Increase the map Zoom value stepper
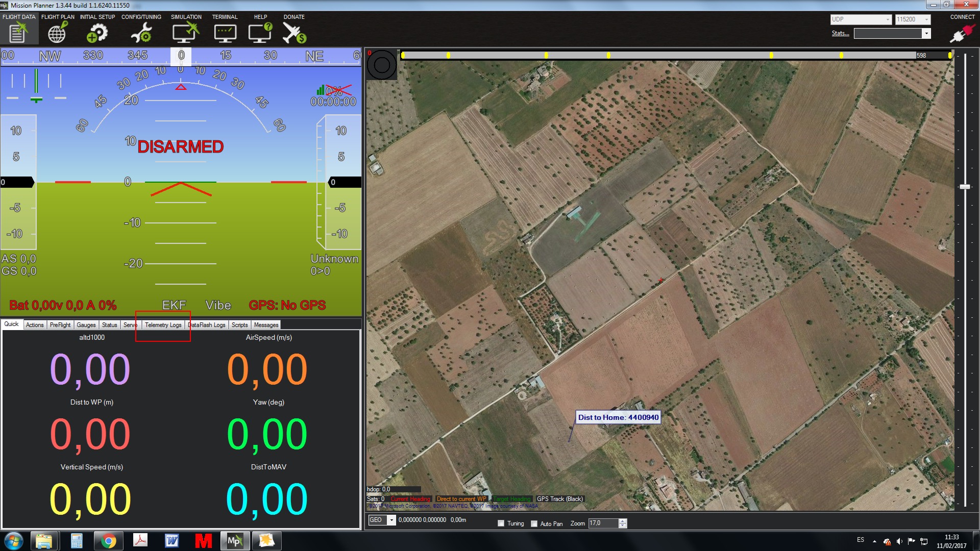 click(622, 521)
